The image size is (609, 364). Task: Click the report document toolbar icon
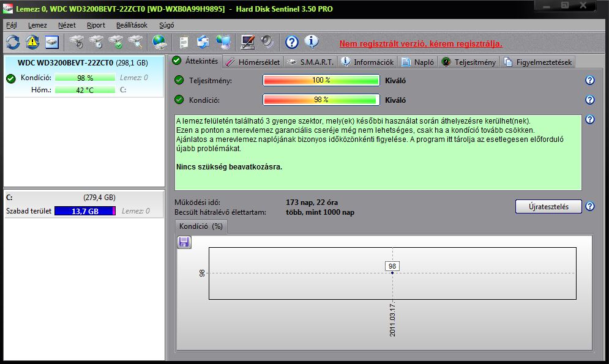click(184, 42)
